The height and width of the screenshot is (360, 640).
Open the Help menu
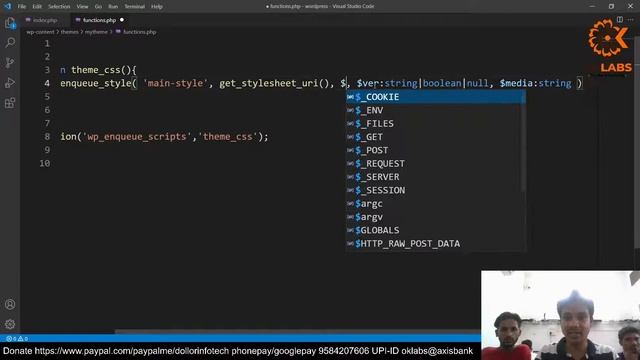pyautogui.click(x=157, y=7)
